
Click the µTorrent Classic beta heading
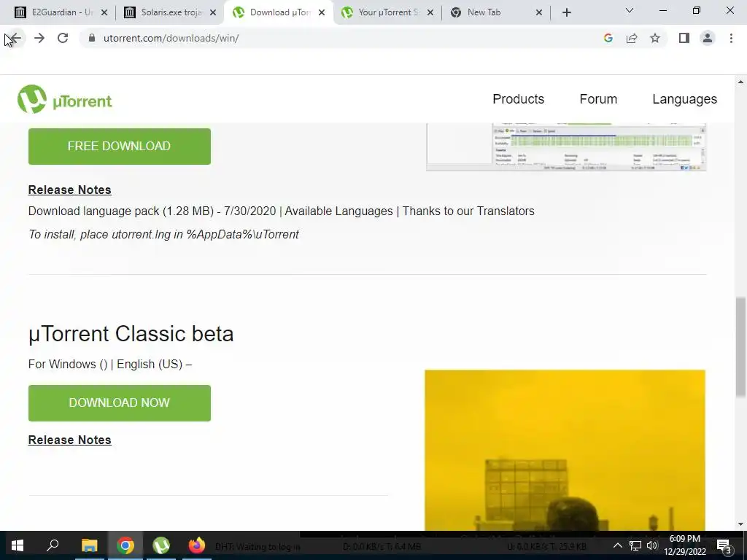coord(131,334)
